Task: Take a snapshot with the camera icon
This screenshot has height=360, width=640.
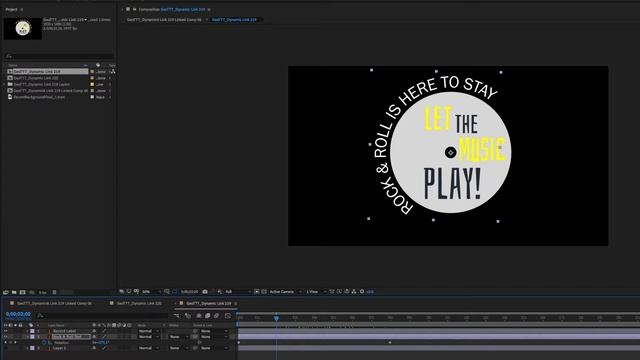Action: click(205, 291)
